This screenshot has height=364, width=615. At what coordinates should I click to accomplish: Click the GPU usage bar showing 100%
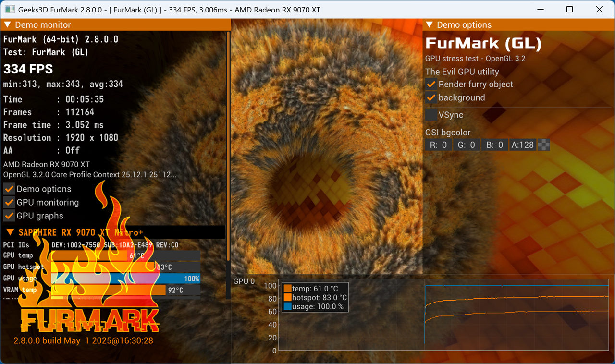125,279
